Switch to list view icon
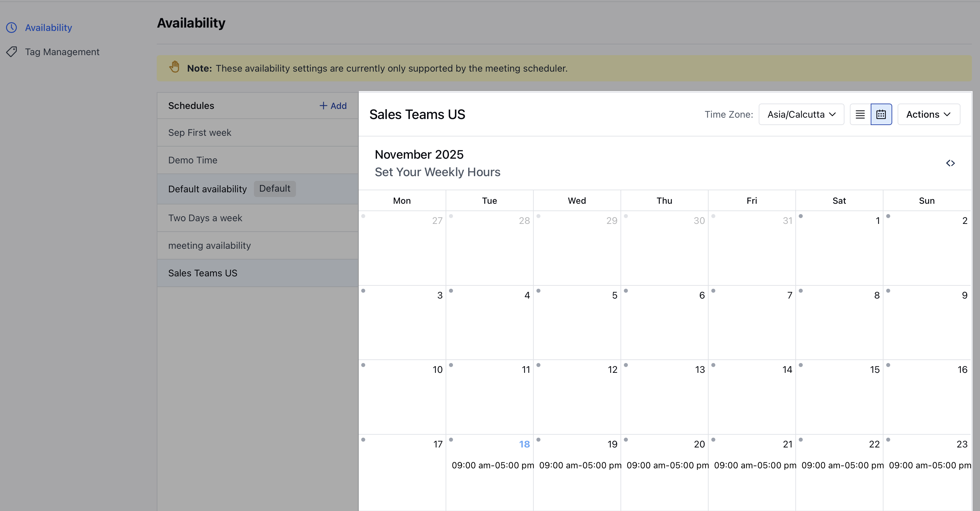Screen dimensions: 980x511 tap(860, 114)
